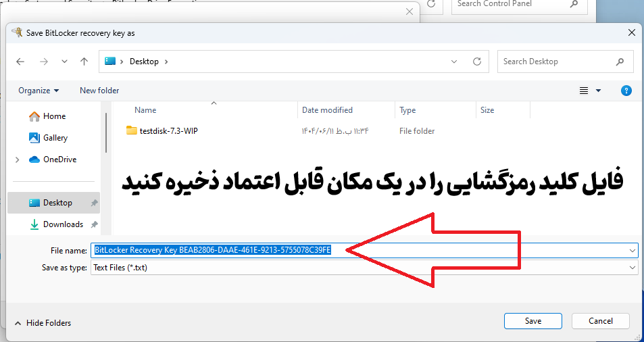Click New folder in the toolbar
The image size is (644, 342).
(99, 91)
